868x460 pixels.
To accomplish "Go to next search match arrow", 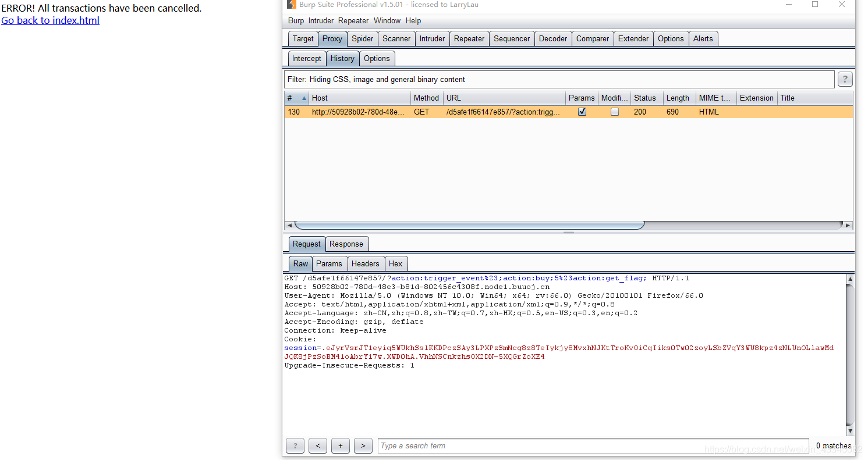I will coord(363,446).
